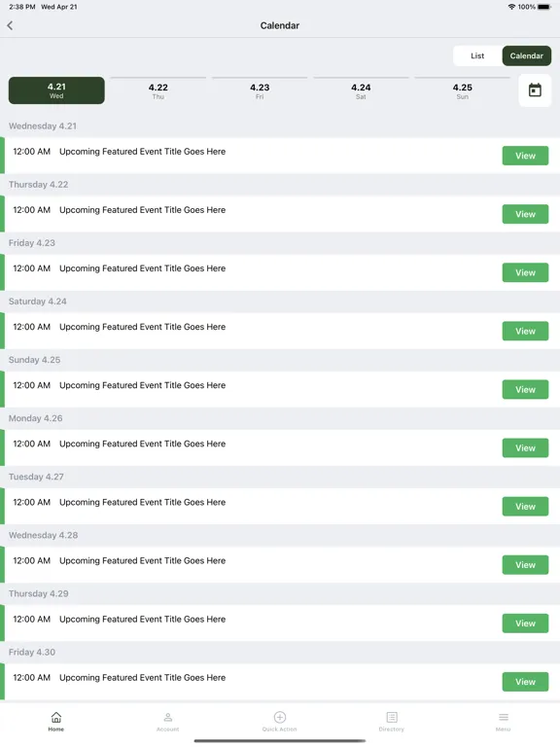Open the Menu hamburger icon
The image size is (560, 747).
point(504,717)
